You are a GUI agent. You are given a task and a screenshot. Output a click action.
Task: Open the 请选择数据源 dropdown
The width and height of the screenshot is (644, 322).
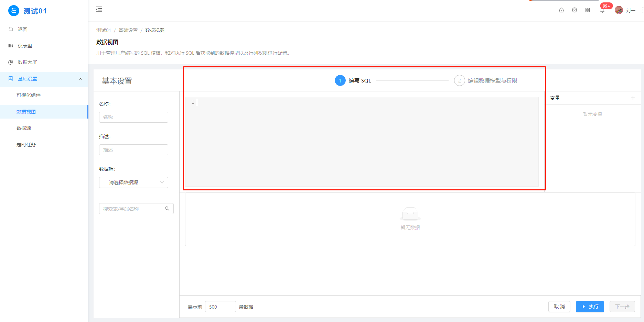pyautogui.click(x=133, y=182)
